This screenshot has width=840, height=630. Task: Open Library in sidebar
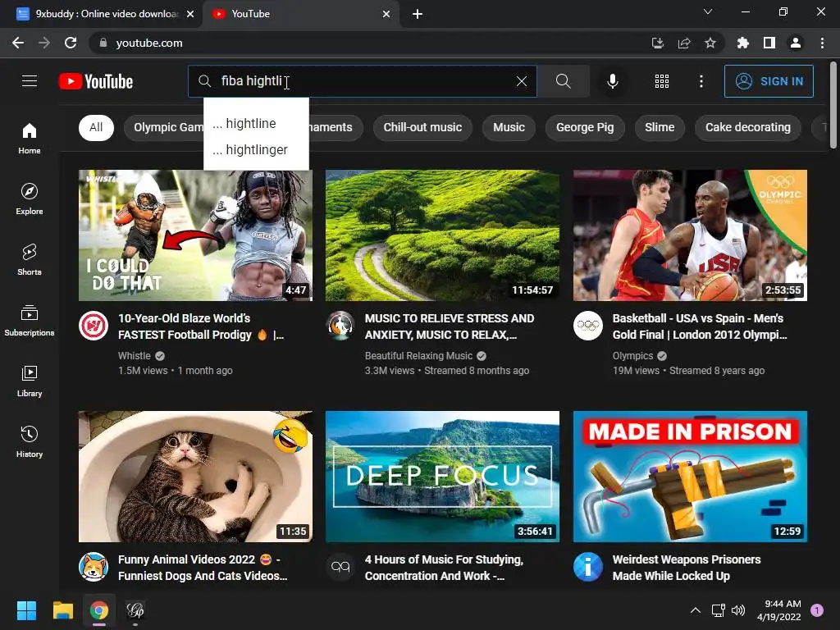coord(30,381)
